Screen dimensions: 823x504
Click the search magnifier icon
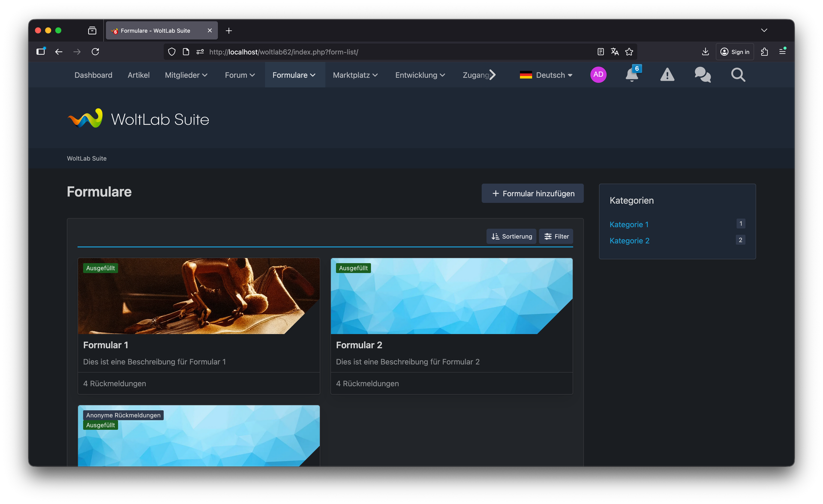(x=738, y=75)
